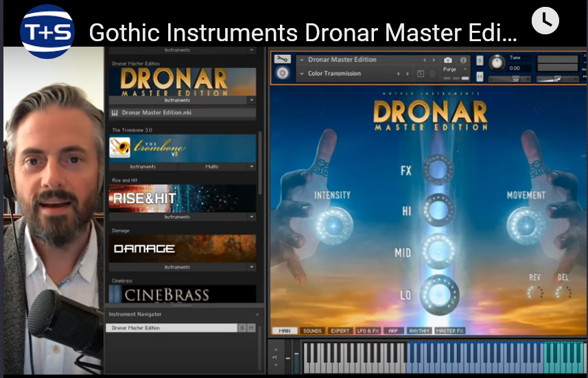This screenshot has height=378, width=588.
Task: Switch to the RHYTHM page tab
Action: tap(419, 331)
